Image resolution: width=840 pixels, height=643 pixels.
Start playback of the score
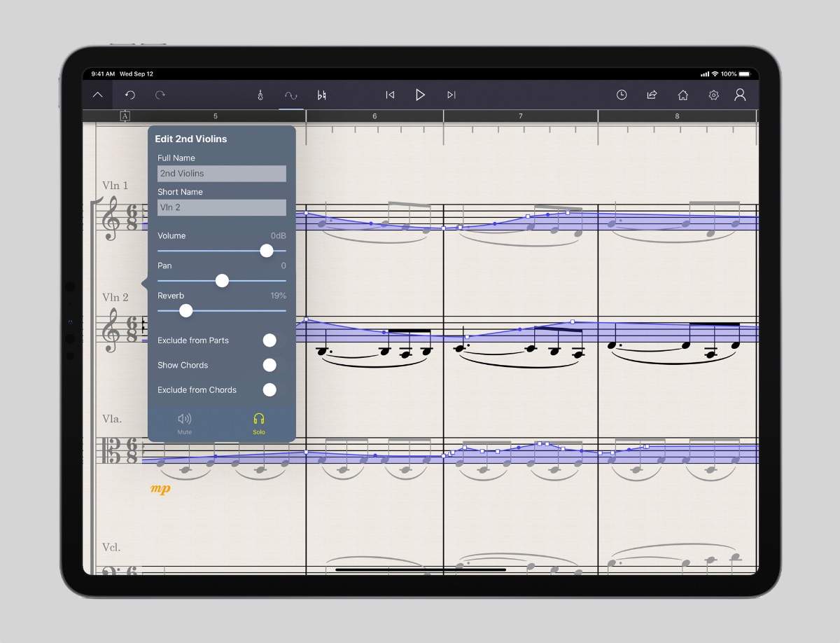(420, 95)
